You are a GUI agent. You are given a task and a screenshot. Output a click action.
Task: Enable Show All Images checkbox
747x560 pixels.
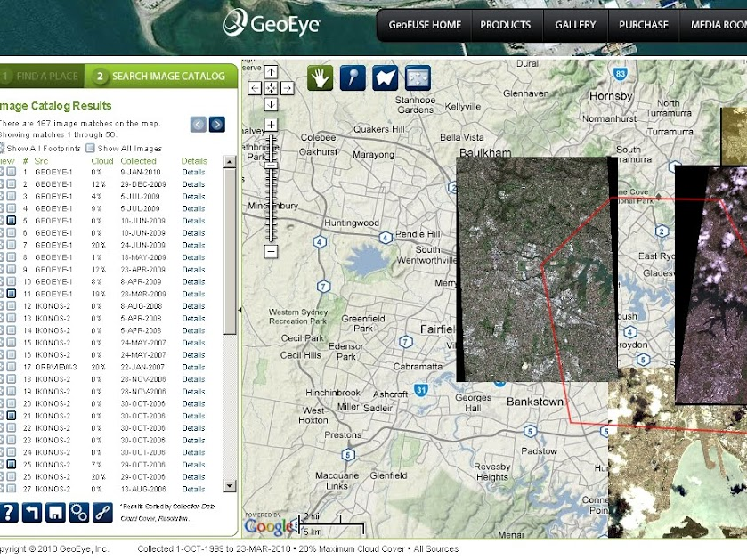click(90, 148)
